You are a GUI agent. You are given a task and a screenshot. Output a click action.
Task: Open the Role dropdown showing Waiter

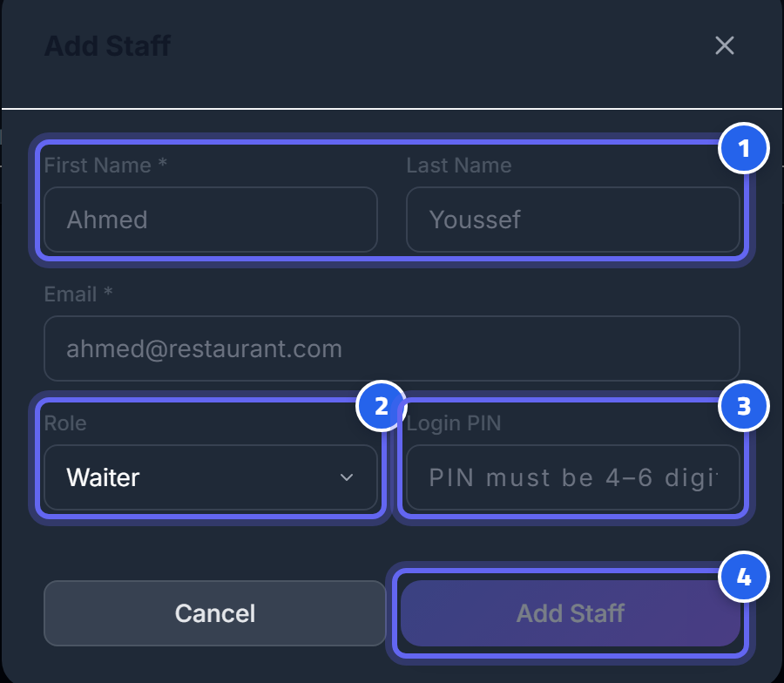pyautogui.click(x=211, y=477)
